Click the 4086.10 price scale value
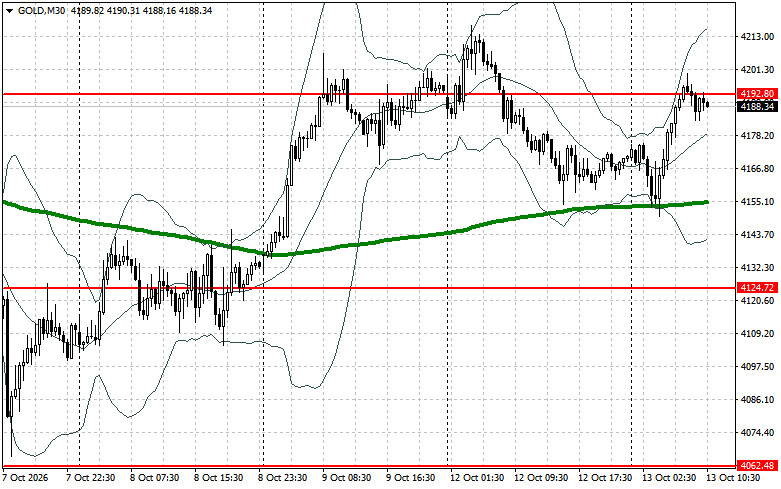781x489 pixels. click(758, 399)
